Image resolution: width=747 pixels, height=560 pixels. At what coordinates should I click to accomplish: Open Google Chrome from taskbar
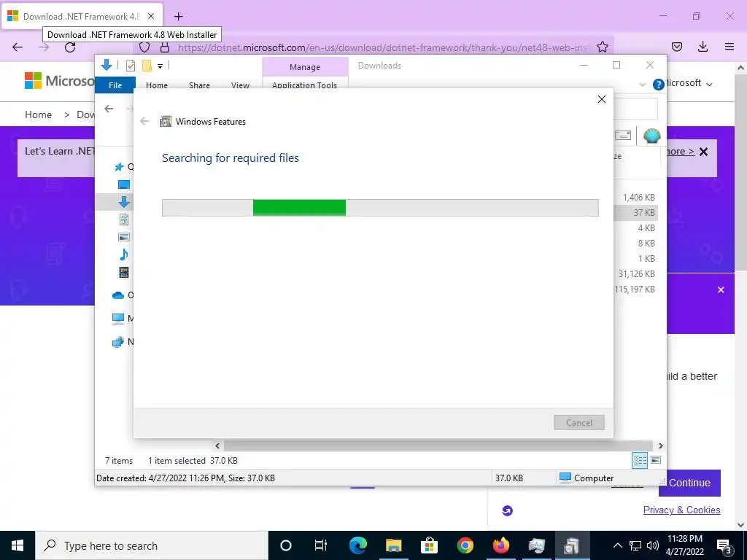pos(465,545)
